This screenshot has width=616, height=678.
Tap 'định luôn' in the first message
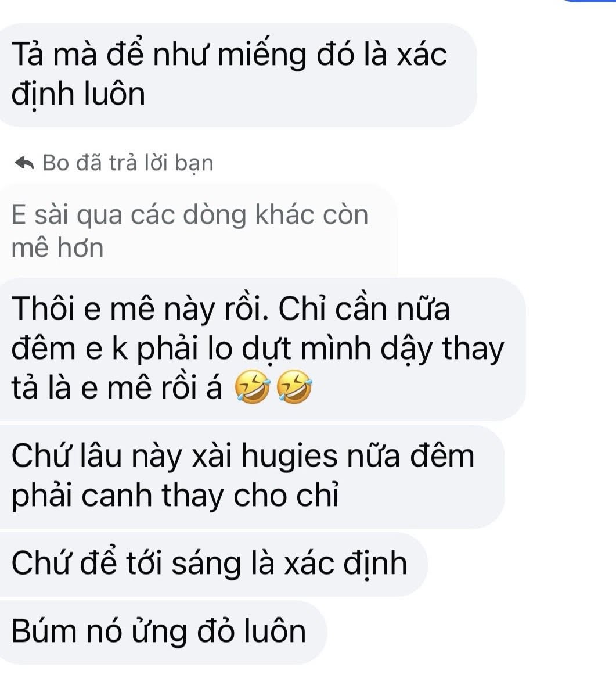(x=78, y=94)
